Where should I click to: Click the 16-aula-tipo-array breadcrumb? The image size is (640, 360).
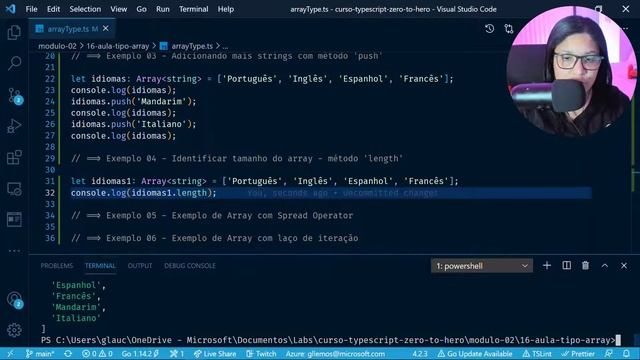pyautogui.click(x=118, y=46)
